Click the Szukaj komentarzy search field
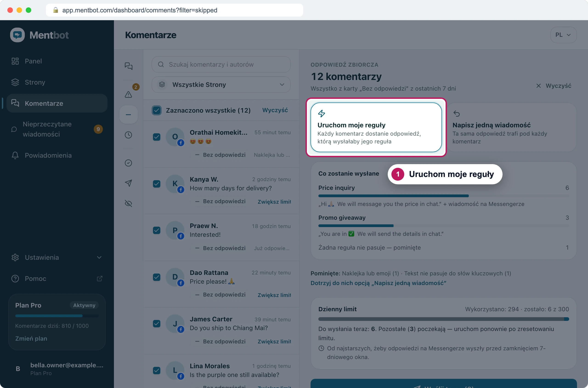This screenshot has width=588, height=388. (221, 64)
